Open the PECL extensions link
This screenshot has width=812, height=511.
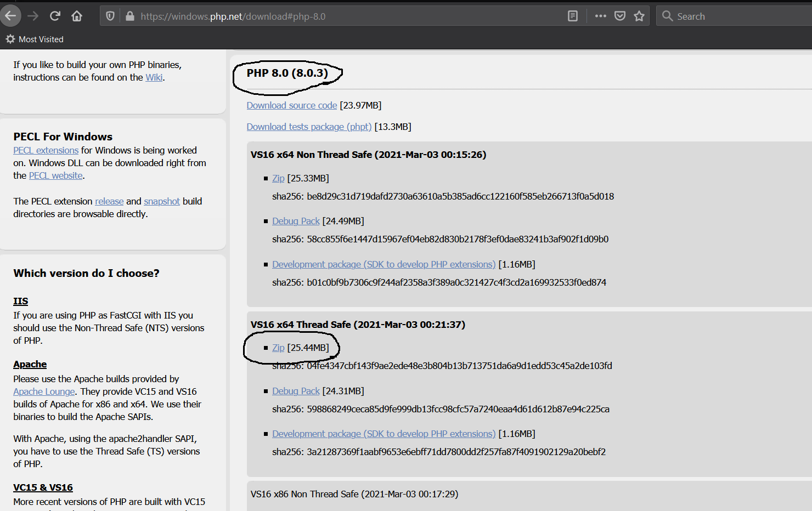46,150
